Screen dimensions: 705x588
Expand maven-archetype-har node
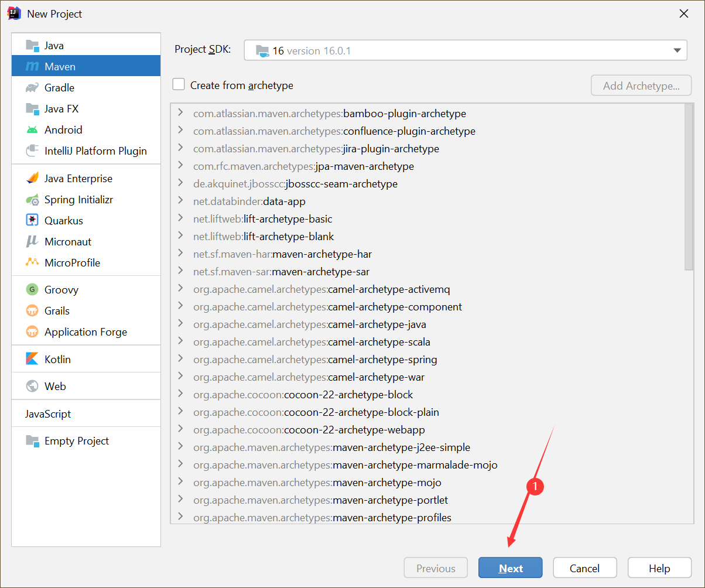(x=180, y=254)
